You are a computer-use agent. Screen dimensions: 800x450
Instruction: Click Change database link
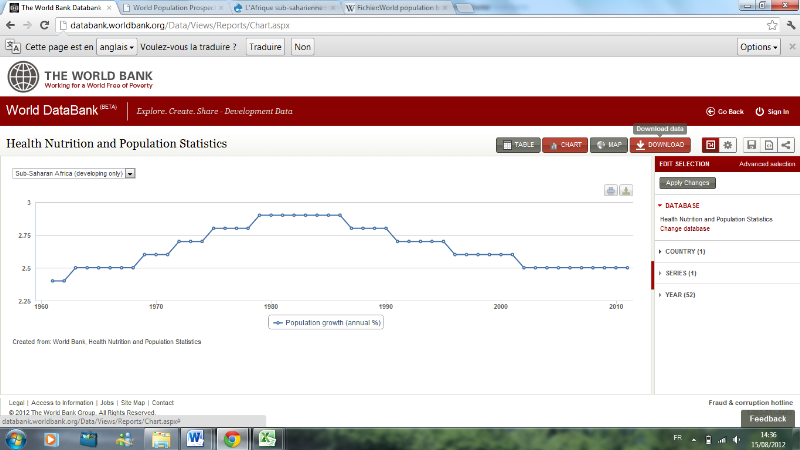pyautogui.click(x=685, y=229)
